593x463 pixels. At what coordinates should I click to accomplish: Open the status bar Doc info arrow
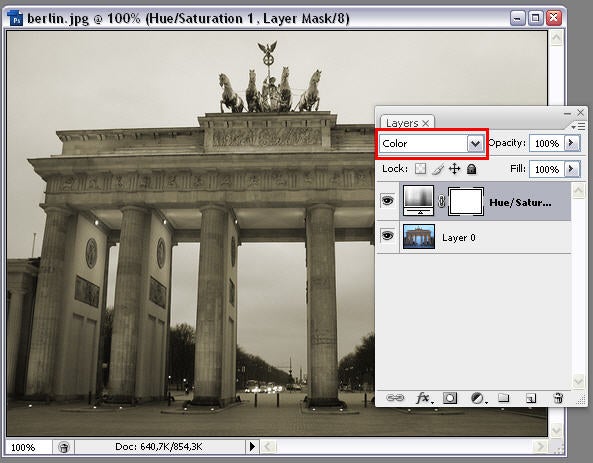[252, 447]
